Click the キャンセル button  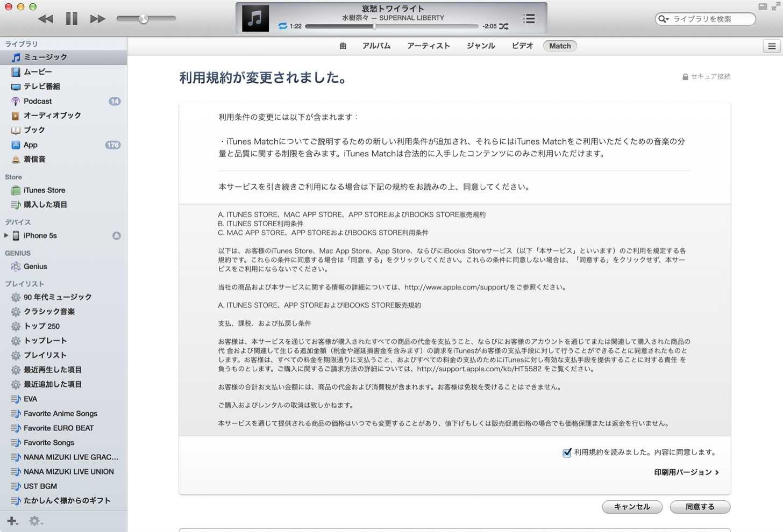click(x=632, y=507)
